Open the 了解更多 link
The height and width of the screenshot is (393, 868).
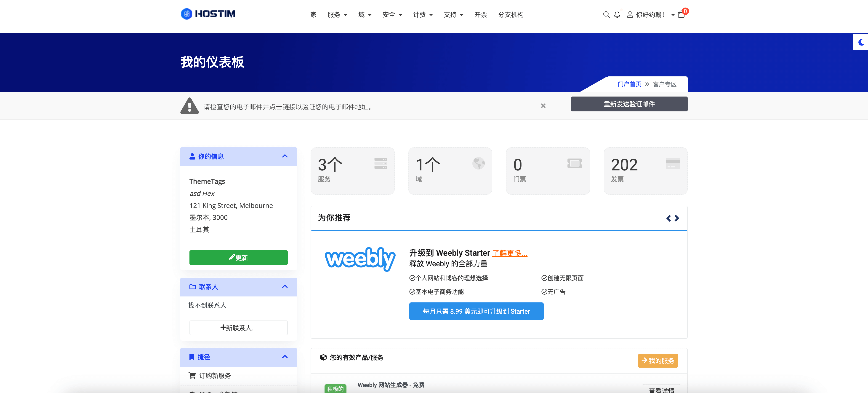coord(509,253)
